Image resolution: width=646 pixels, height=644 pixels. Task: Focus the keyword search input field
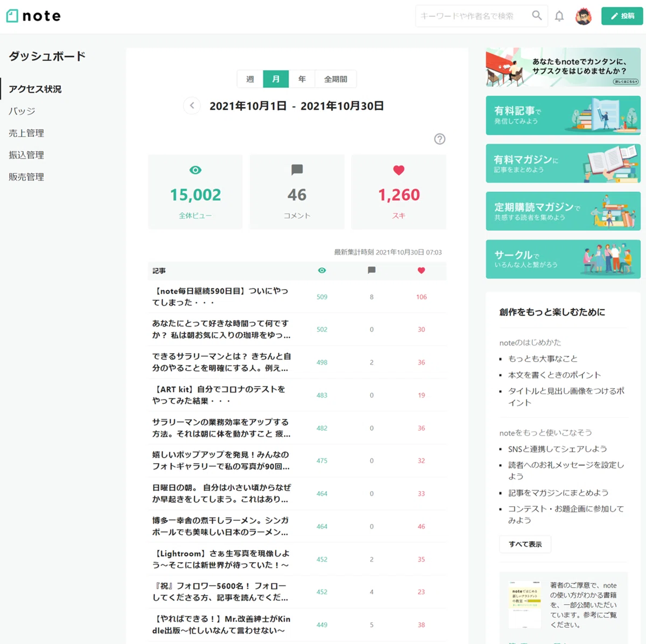[x=474, y=16]
